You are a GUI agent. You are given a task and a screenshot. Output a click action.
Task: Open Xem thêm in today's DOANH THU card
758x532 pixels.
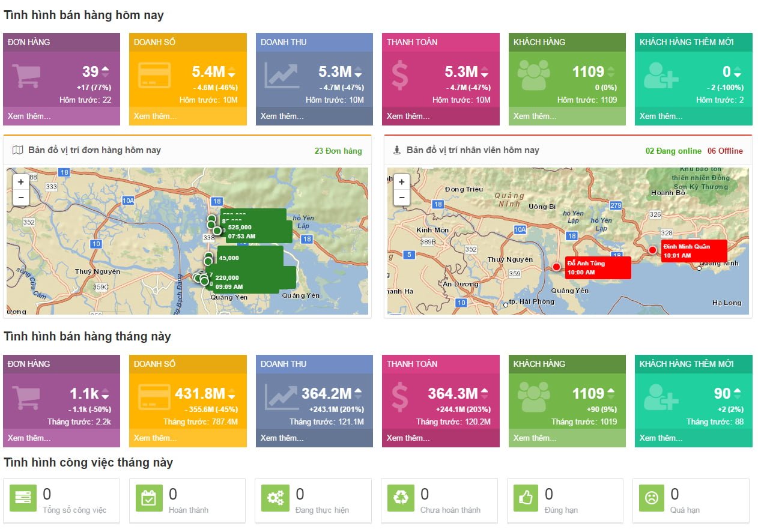(282, 116)
